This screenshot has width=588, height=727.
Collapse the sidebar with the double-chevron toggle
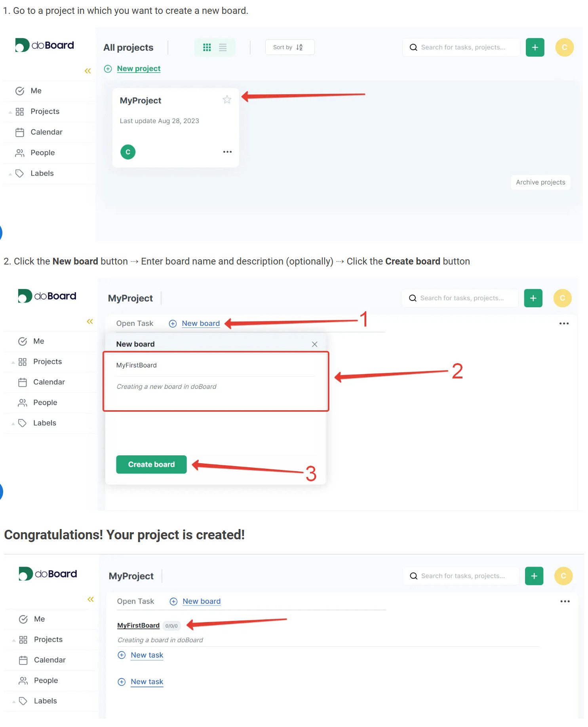click(x=87, y=71)
